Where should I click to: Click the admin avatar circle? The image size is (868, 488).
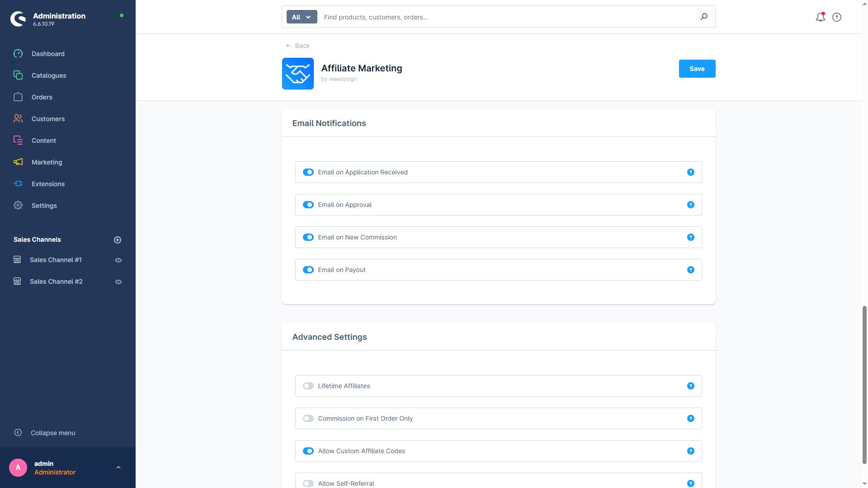click(18, 468)
